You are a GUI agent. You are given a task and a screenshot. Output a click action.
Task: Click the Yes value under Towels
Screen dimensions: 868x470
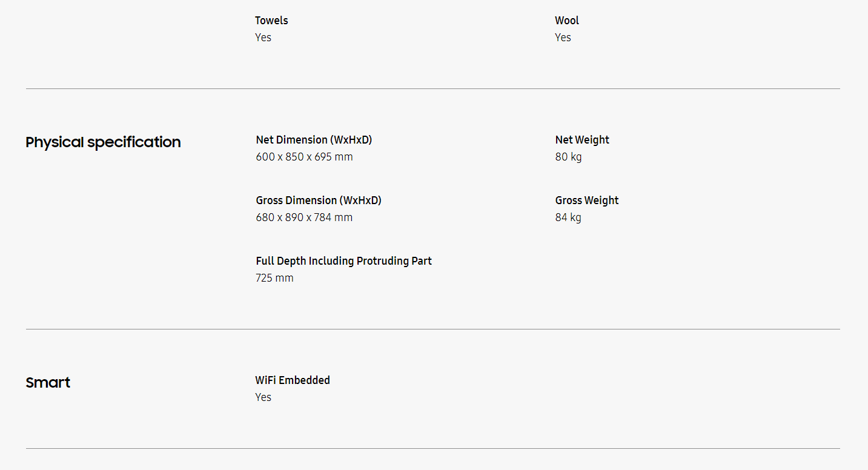point(263,38)
